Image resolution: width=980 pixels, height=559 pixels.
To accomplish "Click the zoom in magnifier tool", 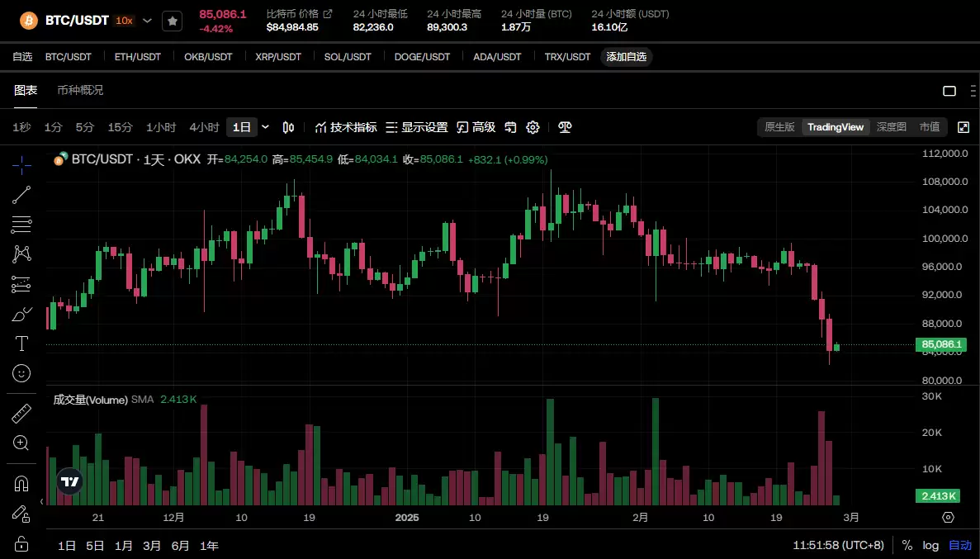I will [x=22, y=443].
